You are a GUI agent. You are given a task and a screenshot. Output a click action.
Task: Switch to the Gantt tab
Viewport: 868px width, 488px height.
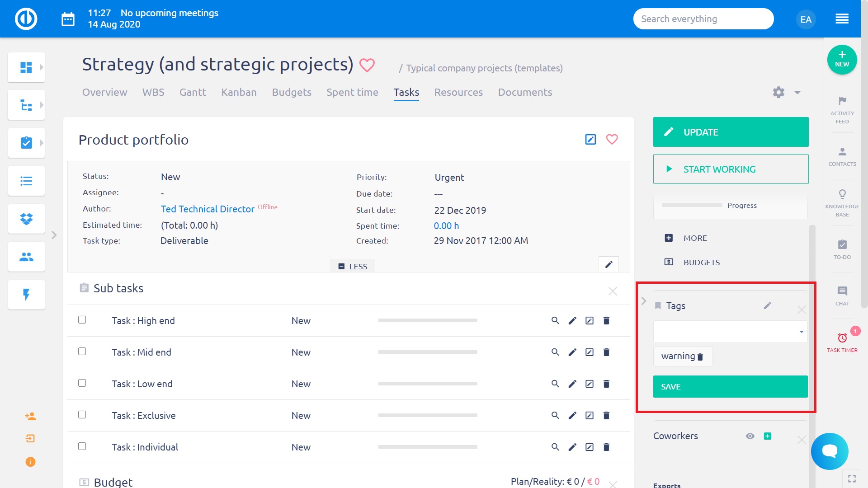pos(193,92)
